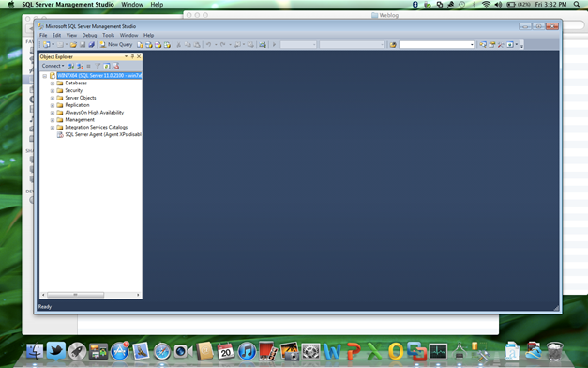Click the Twitter icon in the Dock

[56, 351]
